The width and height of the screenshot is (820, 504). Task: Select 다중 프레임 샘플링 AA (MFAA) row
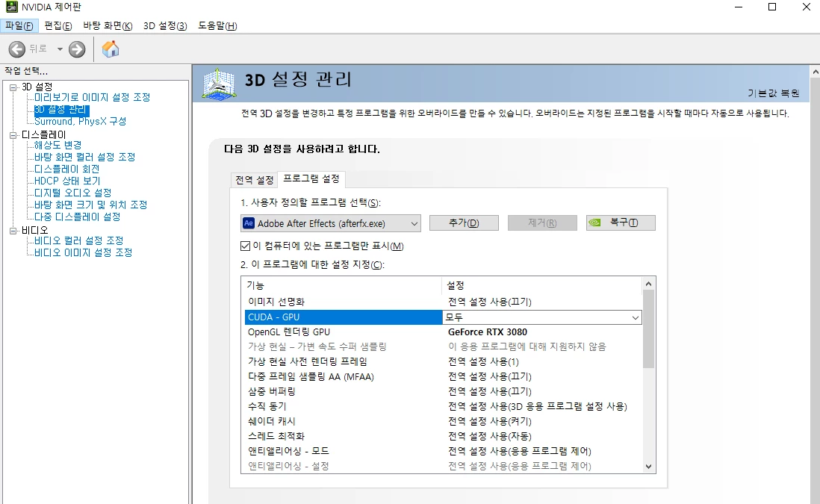pyautogui.click(x=443, y=377)
